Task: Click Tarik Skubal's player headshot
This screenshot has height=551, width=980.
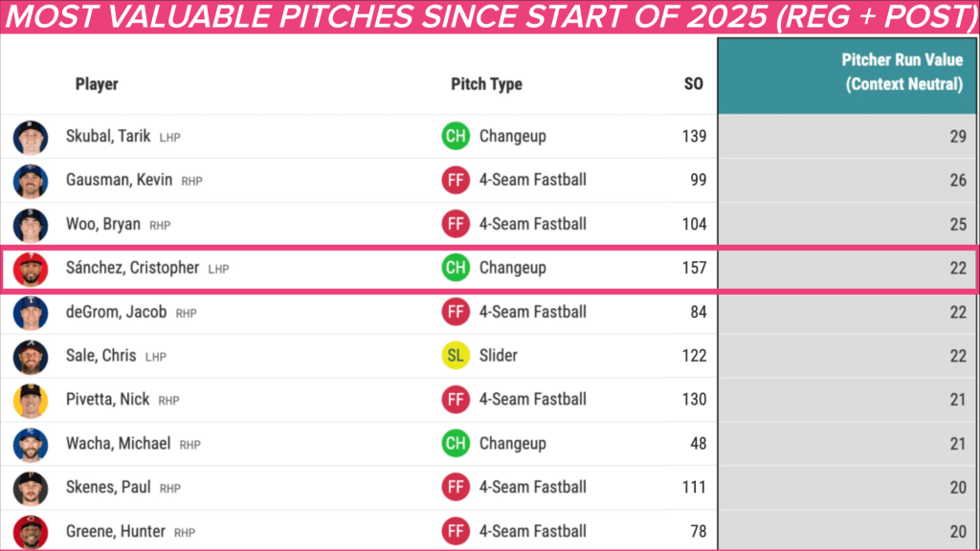Action: coord(31,137)
